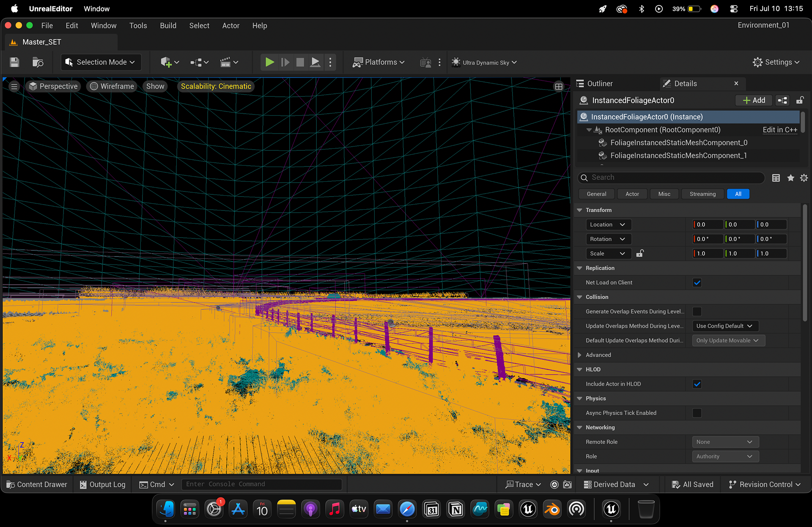Screen dimensions: 812x527
Task: Maximize viewport using the layout grid icon
Action: [x=559, y=86]
